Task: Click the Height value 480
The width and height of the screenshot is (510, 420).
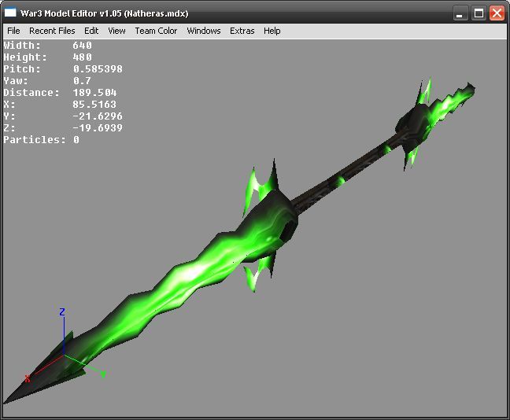Action: coord(83,57)
